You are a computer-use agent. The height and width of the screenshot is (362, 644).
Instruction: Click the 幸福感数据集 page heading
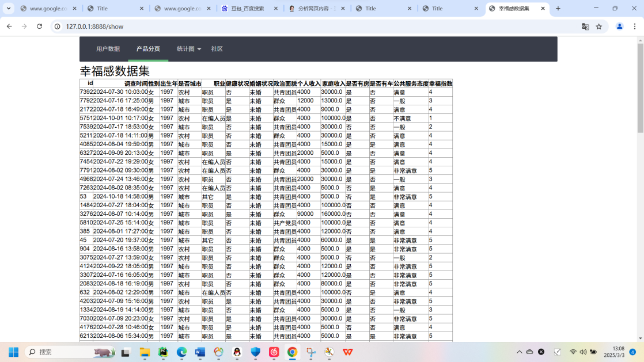point(115,71)
